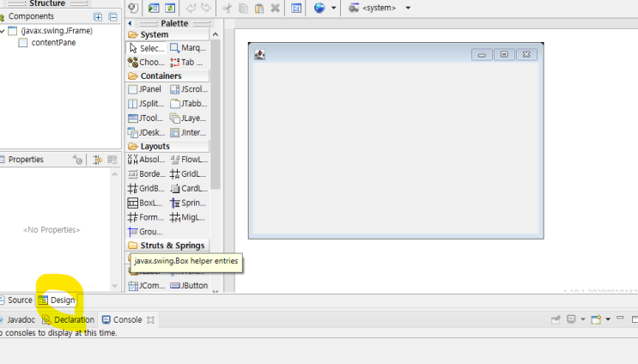The image size is (638, 364).
Task: Select contentPane in the Components tree
Action: click(53, 42)
